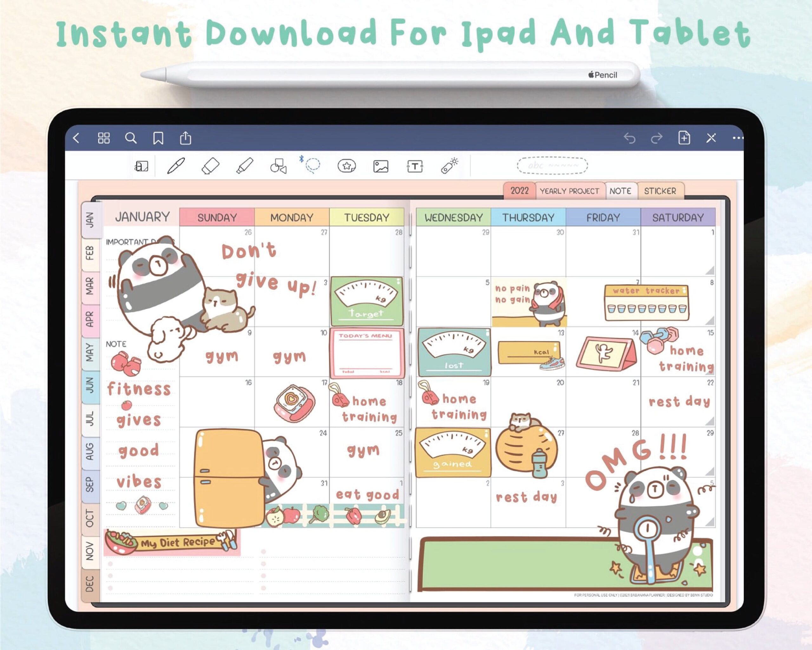Open the Stickers/Elements tool
The image size is (812, 650).
coord(346,166)
